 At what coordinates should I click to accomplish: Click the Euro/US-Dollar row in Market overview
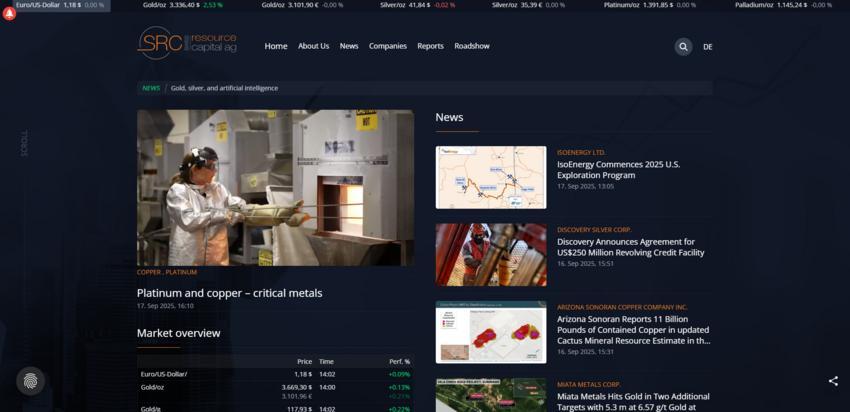[275, 374]
